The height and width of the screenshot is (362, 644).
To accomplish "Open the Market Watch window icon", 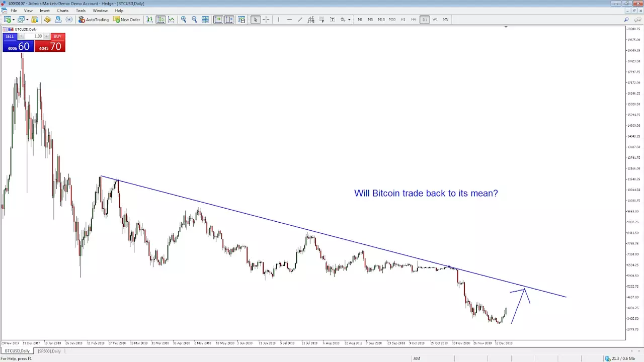I will point(35,20).
